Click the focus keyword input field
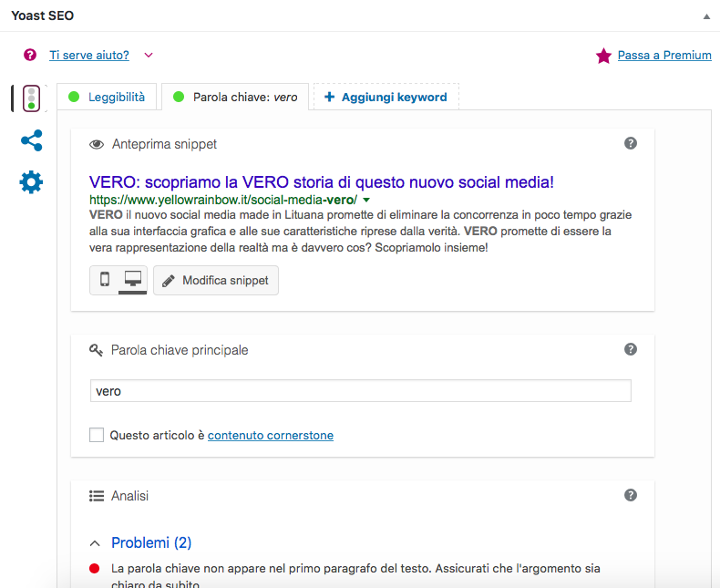 360,391
